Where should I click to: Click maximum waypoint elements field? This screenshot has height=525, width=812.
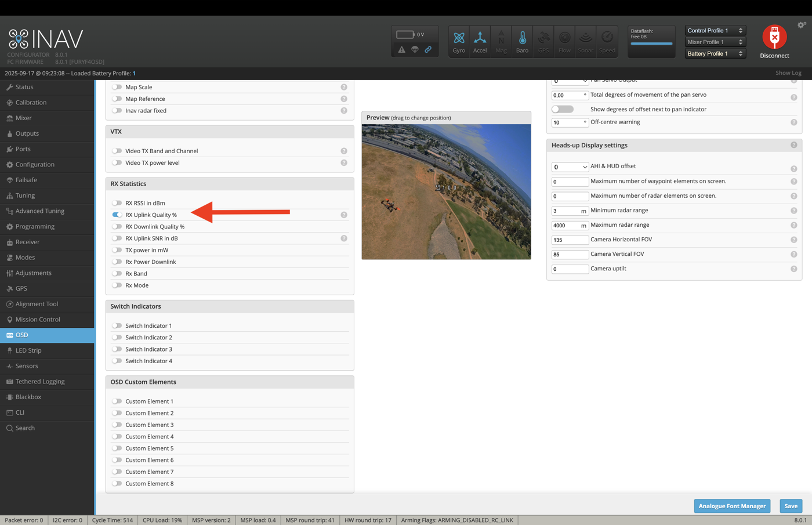[570, 182]
